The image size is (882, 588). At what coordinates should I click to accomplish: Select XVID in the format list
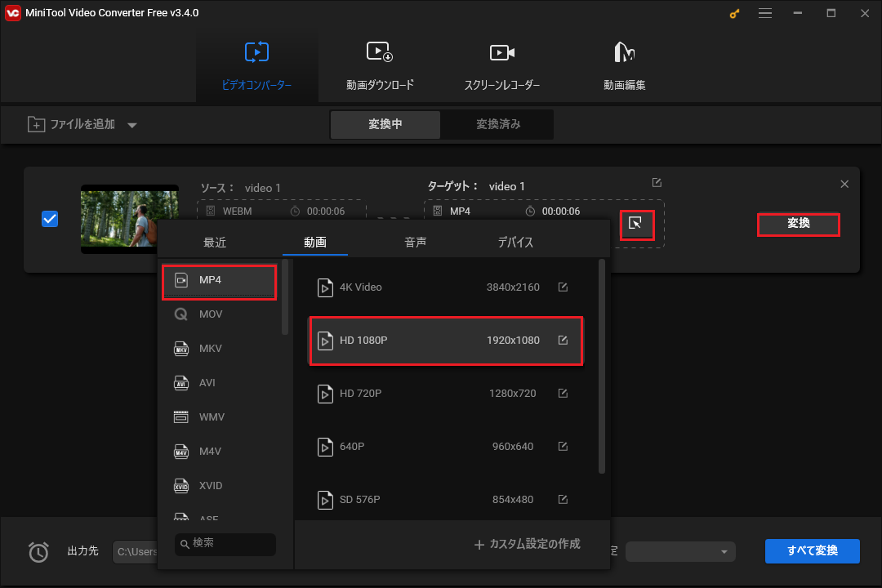[220, 486]
